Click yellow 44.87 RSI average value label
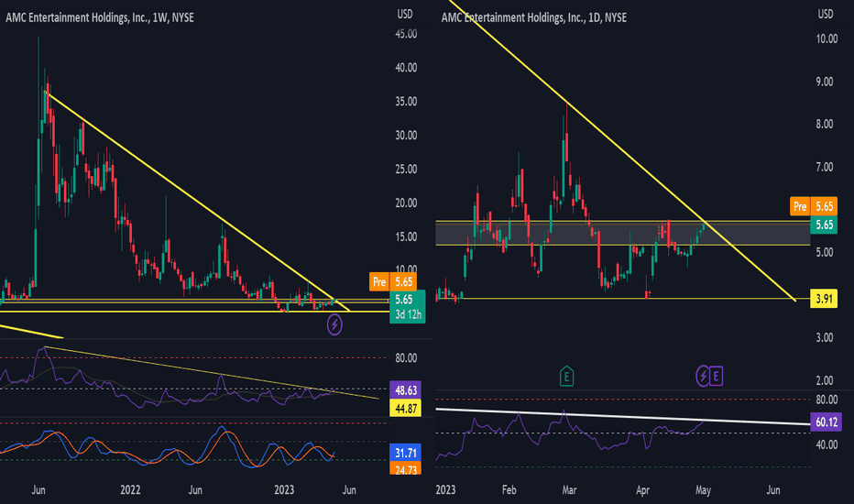The width and height of the screenshot is (854, 504). click(x=405, y=408)
